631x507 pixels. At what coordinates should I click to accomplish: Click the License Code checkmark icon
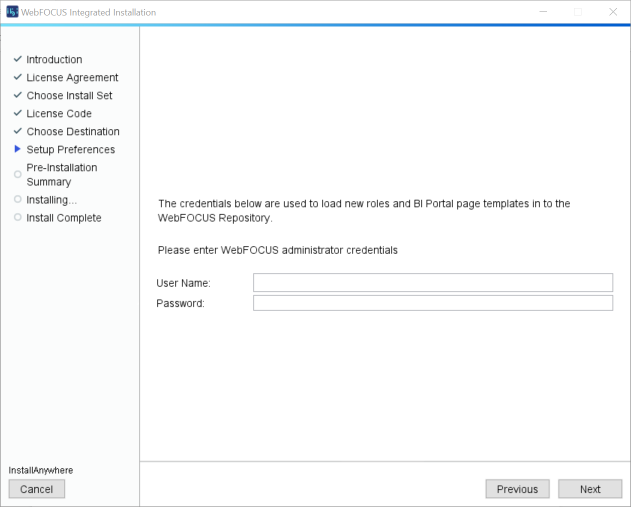point(18,113)
